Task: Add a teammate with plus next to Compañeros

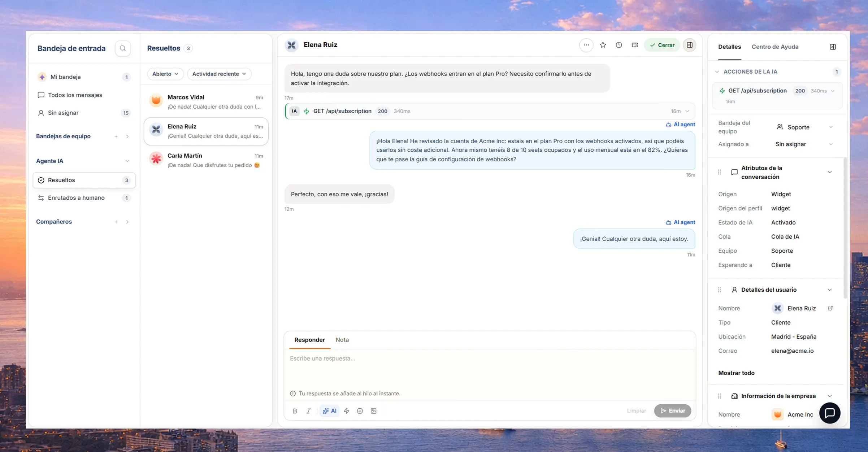Action: (x=116, y=222)
